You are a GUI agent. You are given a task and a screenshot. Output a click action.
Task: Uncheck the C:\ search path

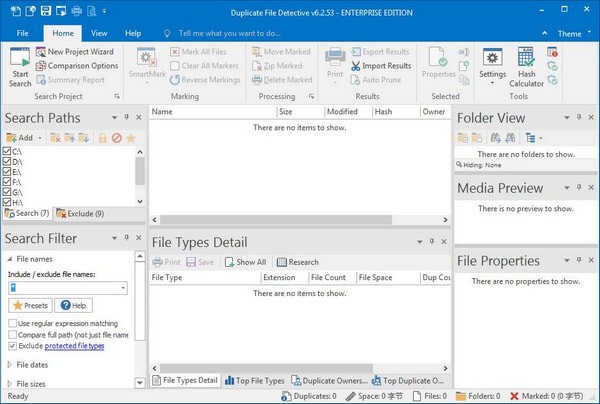tap(8, 150)
